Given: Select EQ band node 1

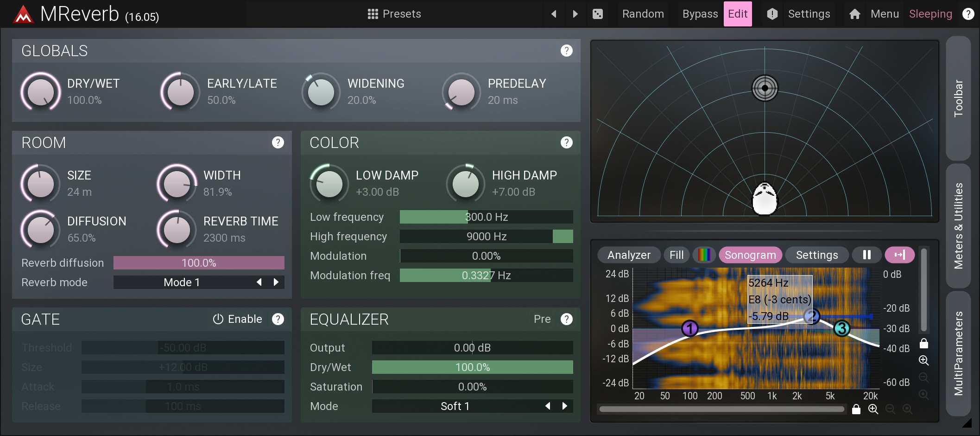Looking at the screenshot, I should (x=690, y=328).
